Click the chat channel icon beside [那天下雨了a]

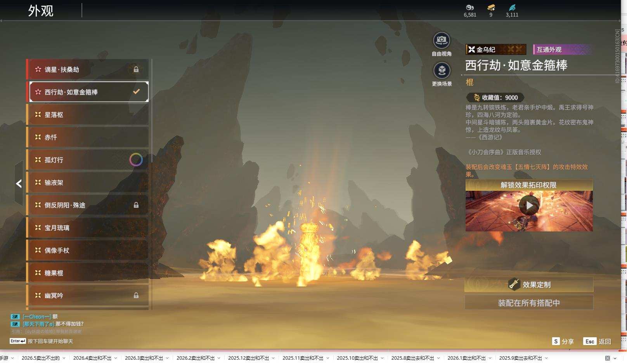click(x=15, y=324)
